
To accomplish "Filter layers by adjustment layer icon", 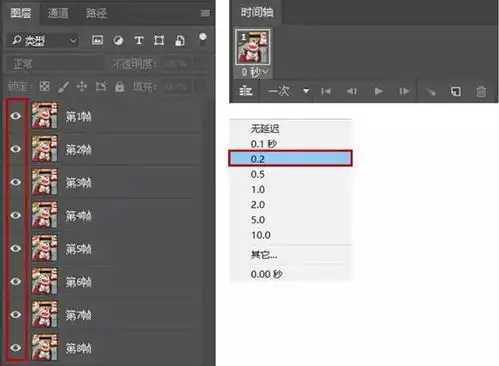I will tap(118, 40).
